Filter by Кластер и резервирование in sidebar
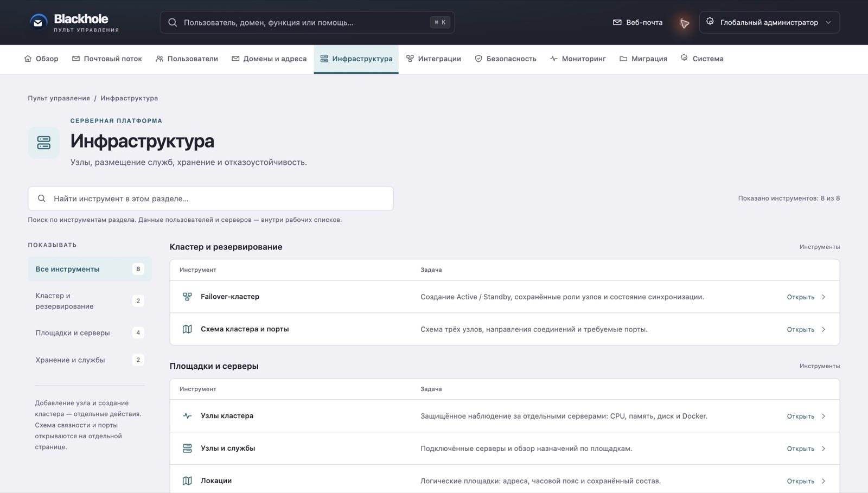868x493 pixels. coord(90,301)
